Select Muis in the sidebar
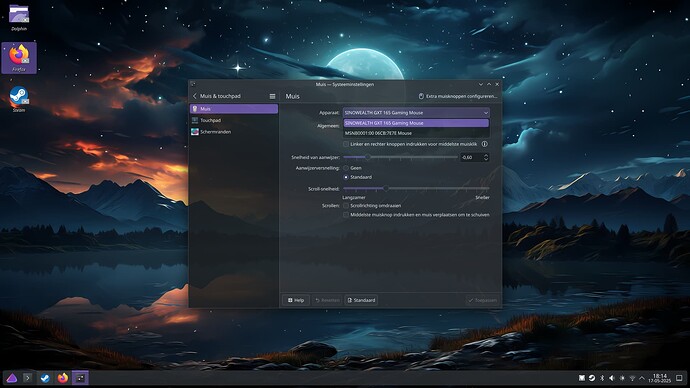The width and height of the screenshot is (690, 388). click(234, 109)
